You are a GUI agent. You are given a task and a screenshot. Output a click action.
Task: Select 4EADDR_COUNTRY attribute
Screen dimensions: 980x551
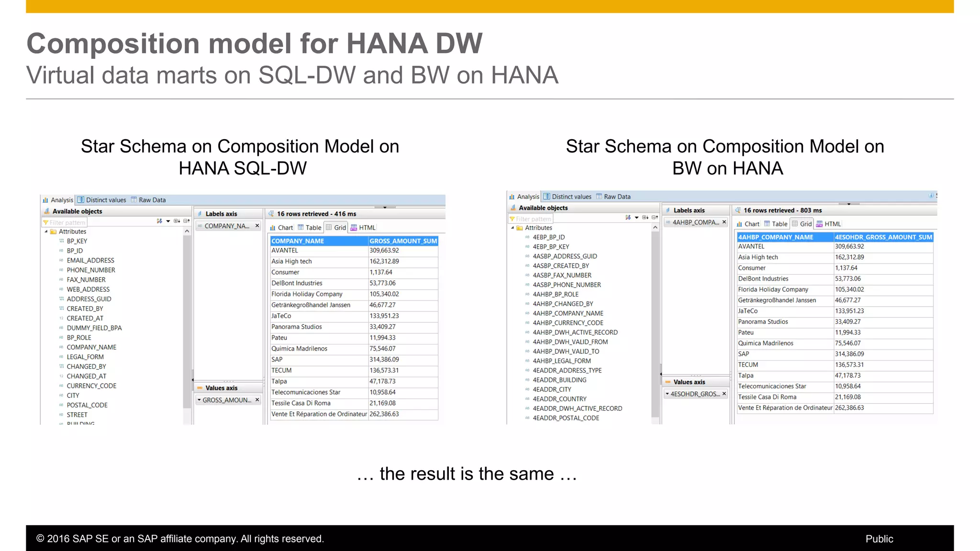coord(559,399)
